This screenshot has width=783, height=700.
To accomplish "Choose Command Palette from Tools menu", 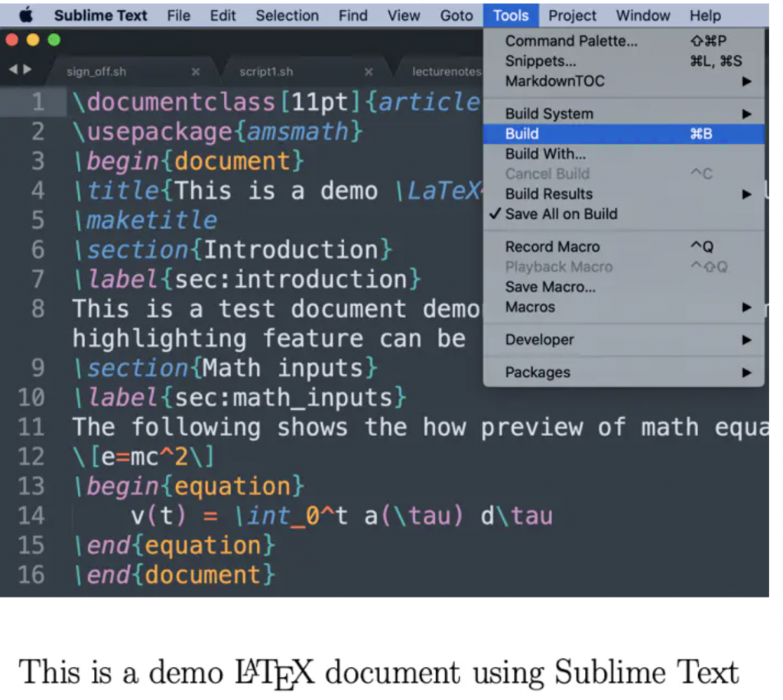I will click(x=624, y=41).
